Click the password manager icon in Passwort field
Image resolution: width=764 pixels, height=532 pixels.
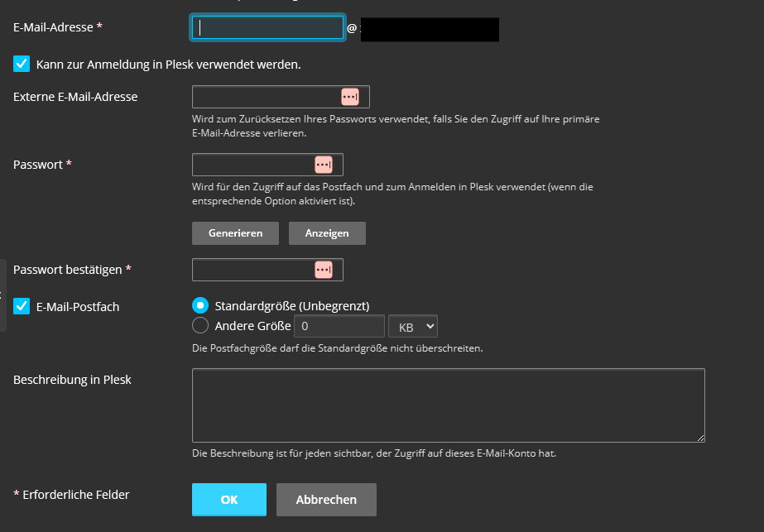(x=323, y=164)
